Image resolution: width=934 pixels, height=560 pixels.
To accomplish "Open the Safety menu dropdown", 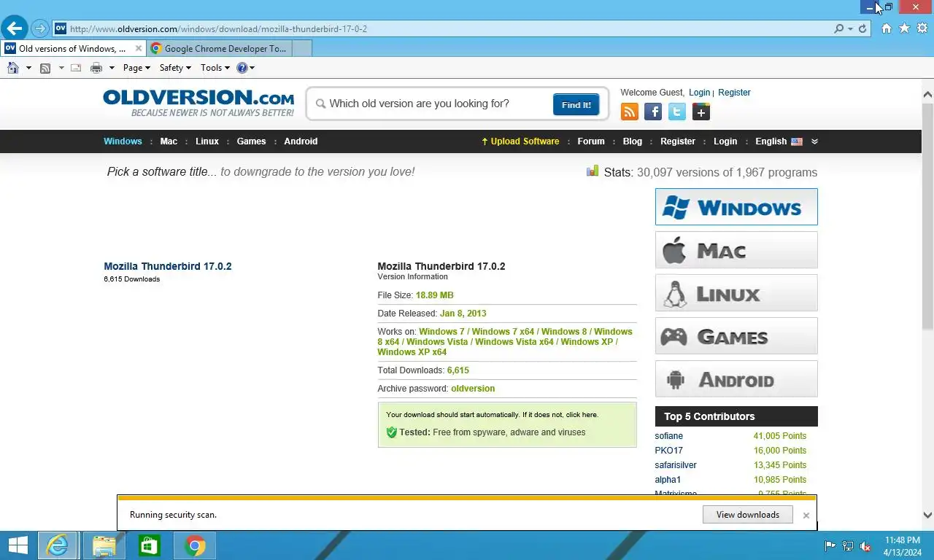I will (x=175, y=68).
